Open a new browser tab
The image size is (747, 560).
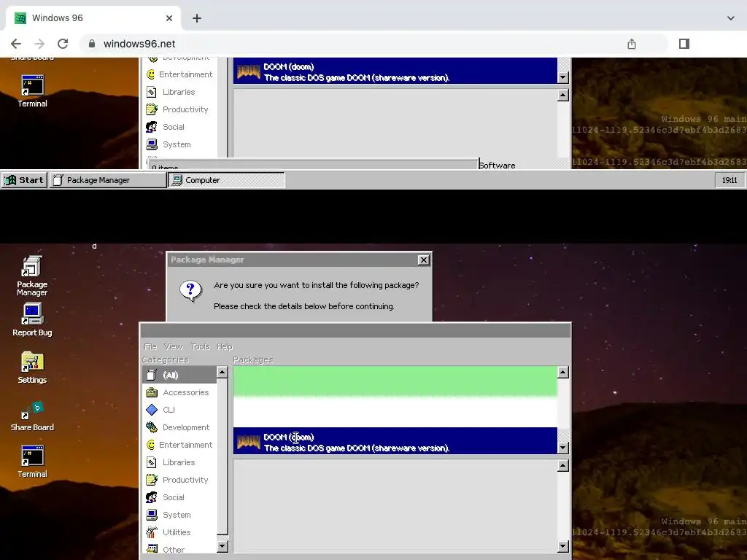point(197,18)
